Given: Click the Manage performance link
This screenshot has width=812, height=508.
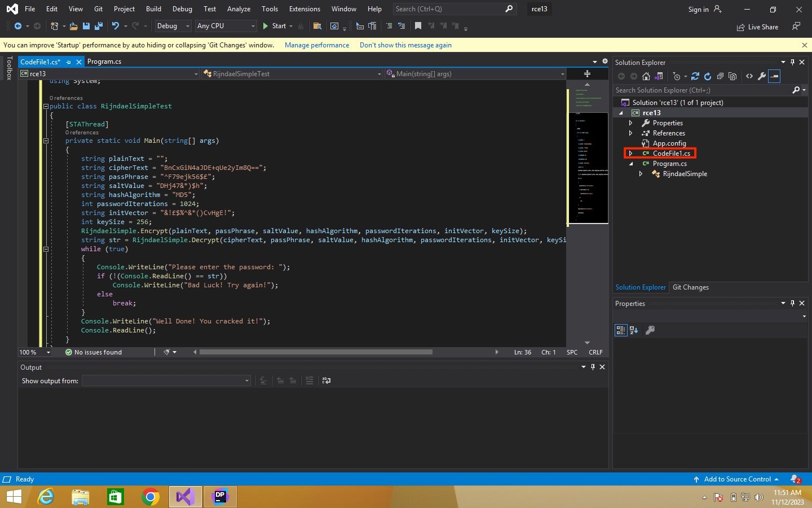Looking at the screenshot, I should 317,45.
